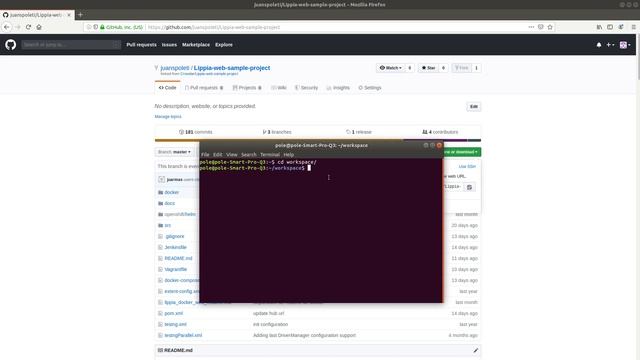Click update hub url commit message
Viewport: 640px width, 360px height.
click(269, 313)
